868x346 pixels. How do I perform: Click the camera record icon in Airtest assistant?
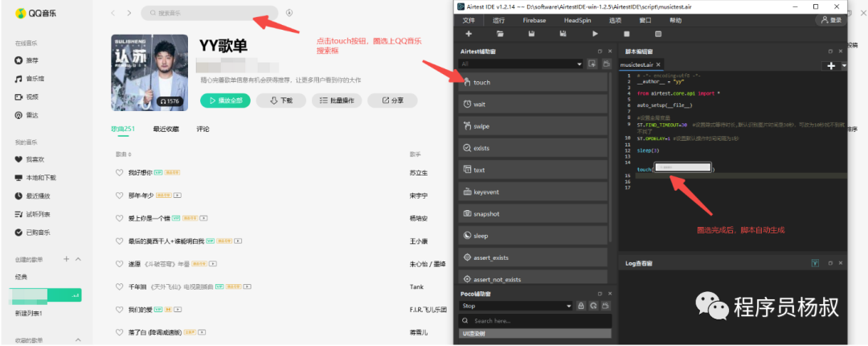(x=607, y=64)
